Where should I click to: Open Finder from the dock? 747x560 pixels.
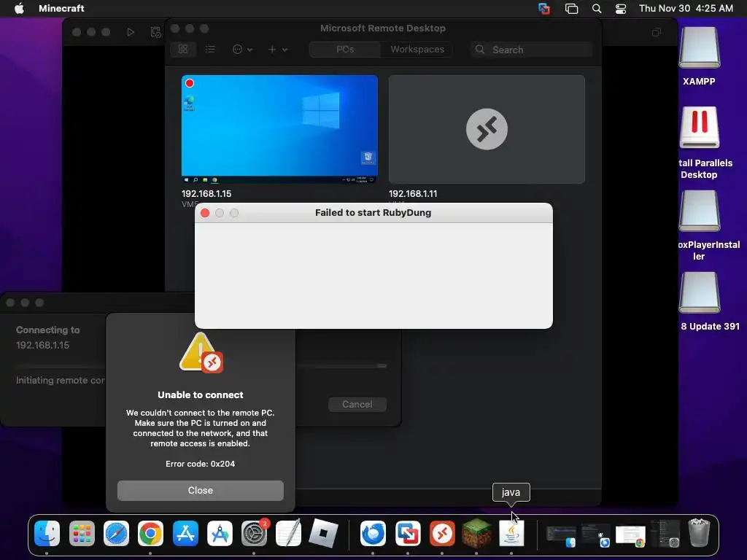tap(47, 533)
